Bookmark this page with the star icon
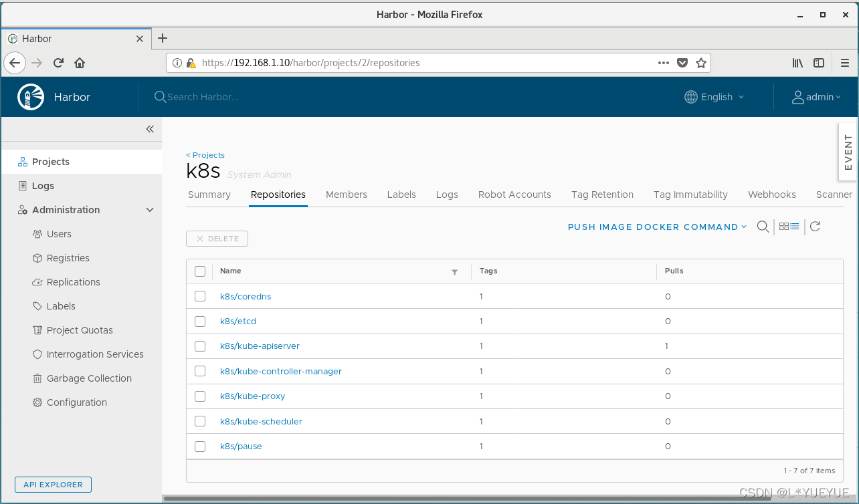 coord(701,63)
